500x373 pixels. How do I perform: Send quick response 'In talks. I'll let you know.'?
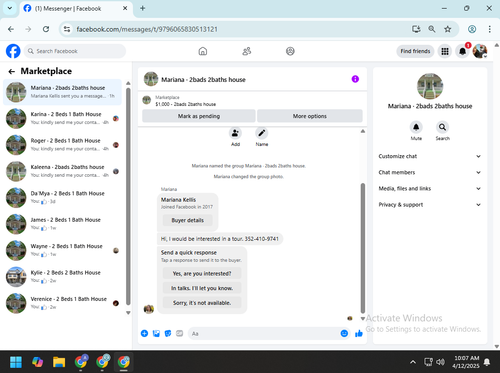202,288
